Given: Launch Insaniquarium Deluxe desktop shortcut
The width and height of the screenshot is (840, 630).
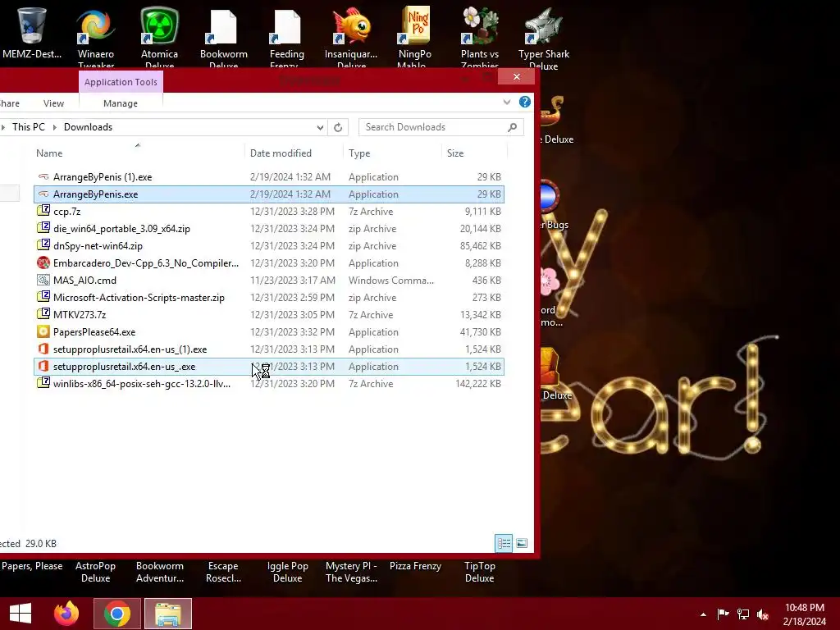Looking at the screenshot, I should click(x=351, y=25).
